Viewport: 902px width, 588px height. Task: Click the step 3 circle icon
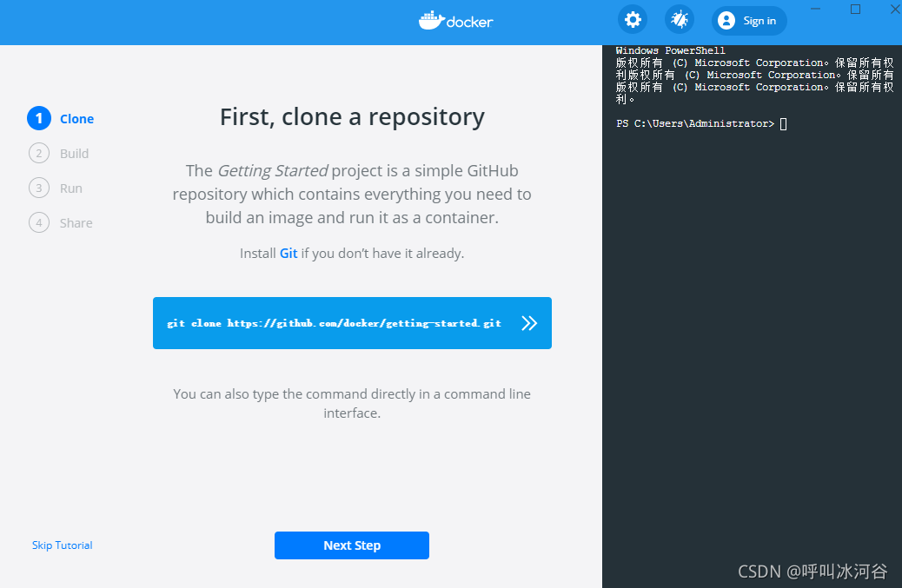(x=39, y=188)
